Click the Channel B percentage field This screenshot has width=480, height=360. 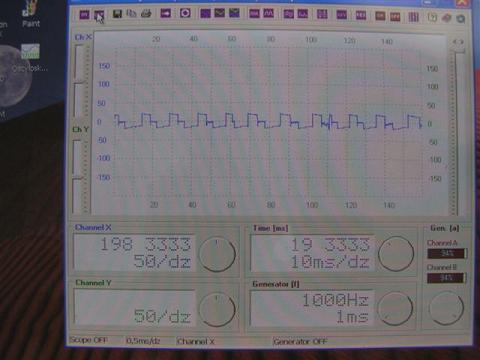click(x=446, y=278)
